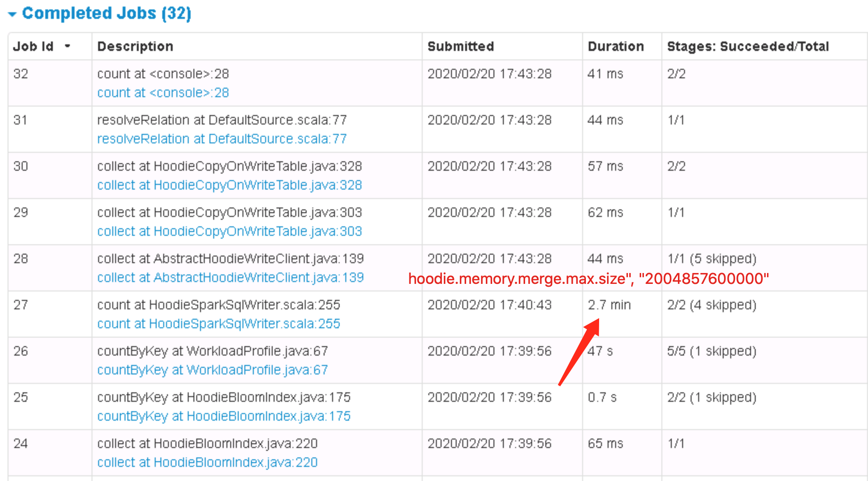Click the 65 ms duration value
The width and height of the screenshot is (868, 481).
click(x=605, y=443)
